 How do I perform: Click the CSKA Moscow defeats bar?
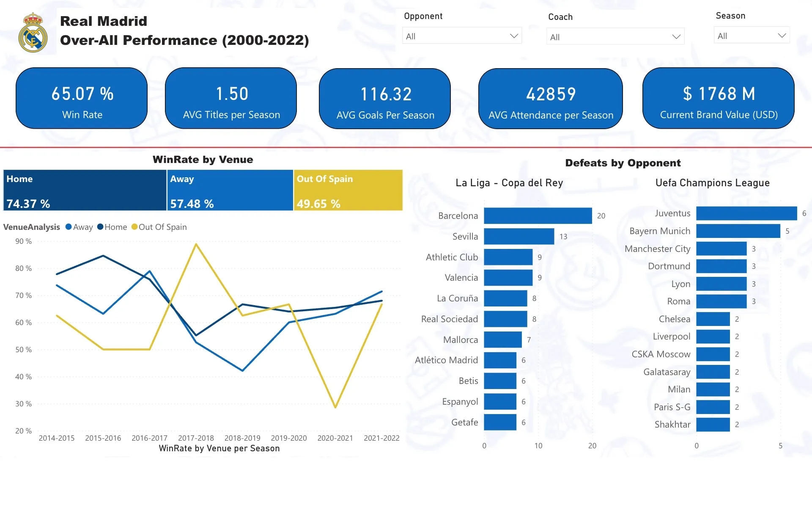click(x=713, y=354)
